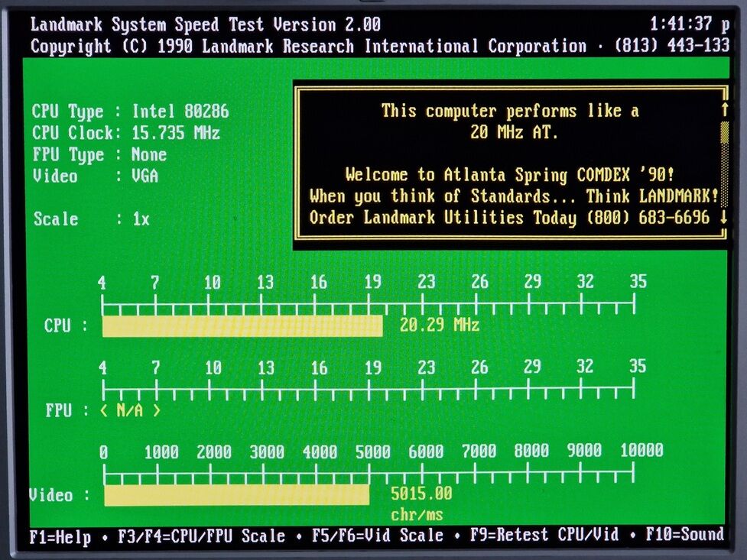Screen dimensions: 747x560
Task: Select the F1=Help hint
Action: click(60, 536)
